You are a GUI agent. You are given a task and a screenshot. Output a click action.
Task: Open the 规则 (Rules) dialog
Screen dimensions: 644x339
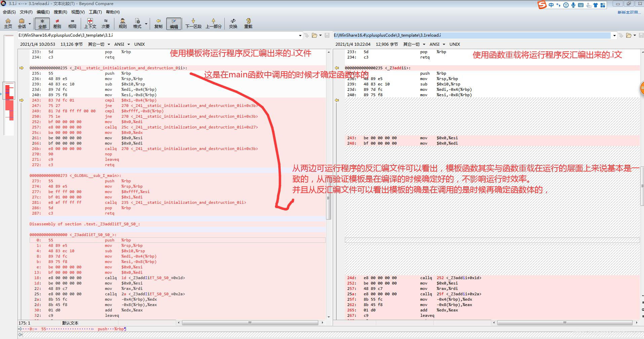[x=123, y=24]
